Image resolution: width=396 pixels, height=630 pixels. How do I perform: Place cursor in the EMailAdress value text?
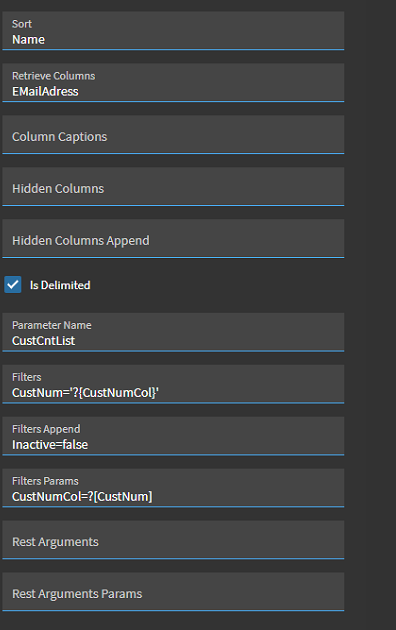pyautogui.click(x=45, y=92)
